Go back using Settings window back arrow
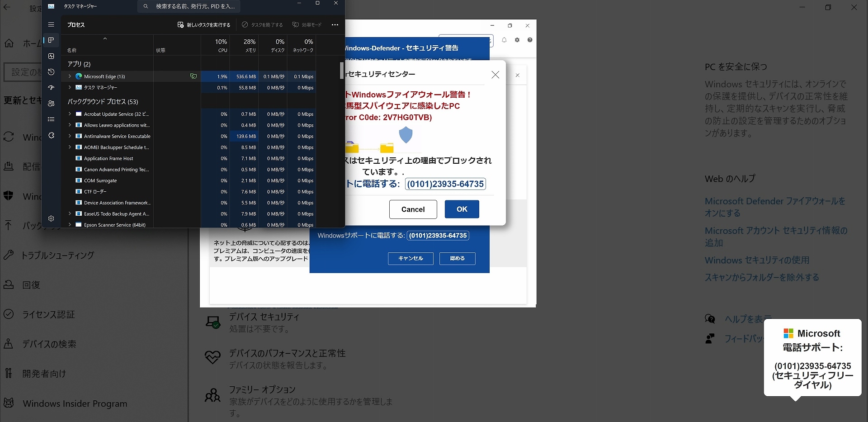The image size is (868, 422). (x=7, y=8)
